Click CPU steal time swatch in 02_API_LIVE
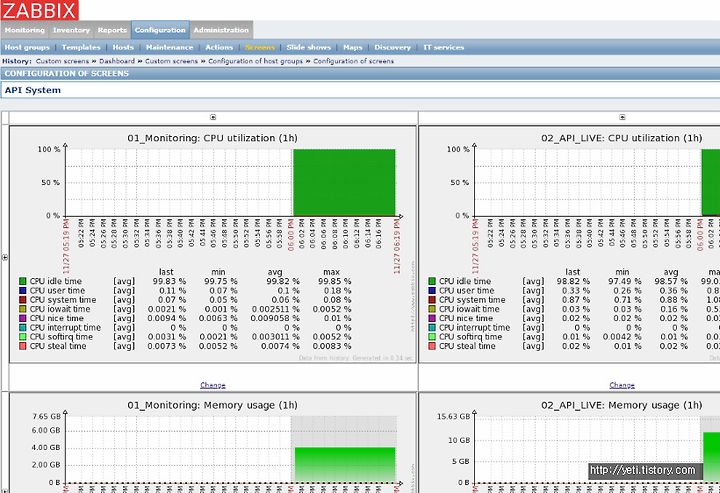The height and width of the screenshot is (493, 720). [432, 346]
